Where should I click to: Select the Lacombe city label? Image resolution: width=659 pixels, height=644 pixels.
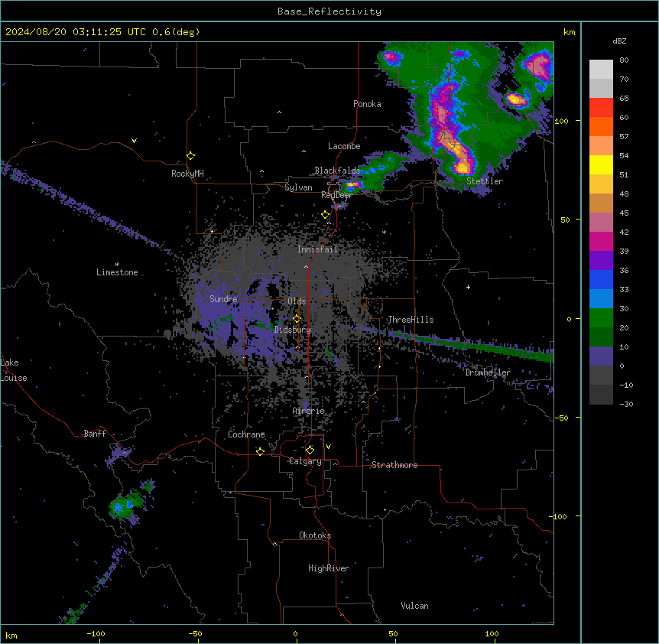click(x=344, y=146)
